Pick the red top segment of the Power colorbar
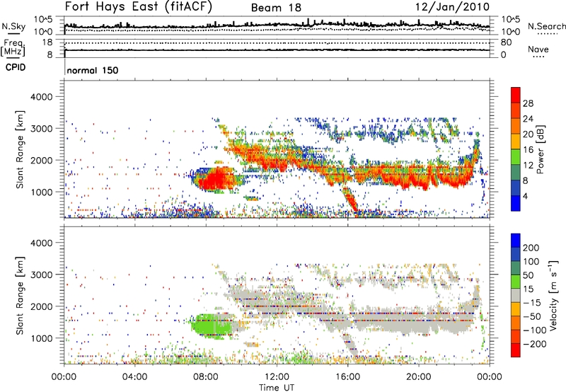The height and width of the screenshot is (392, 566). click(x=516, y=96)
